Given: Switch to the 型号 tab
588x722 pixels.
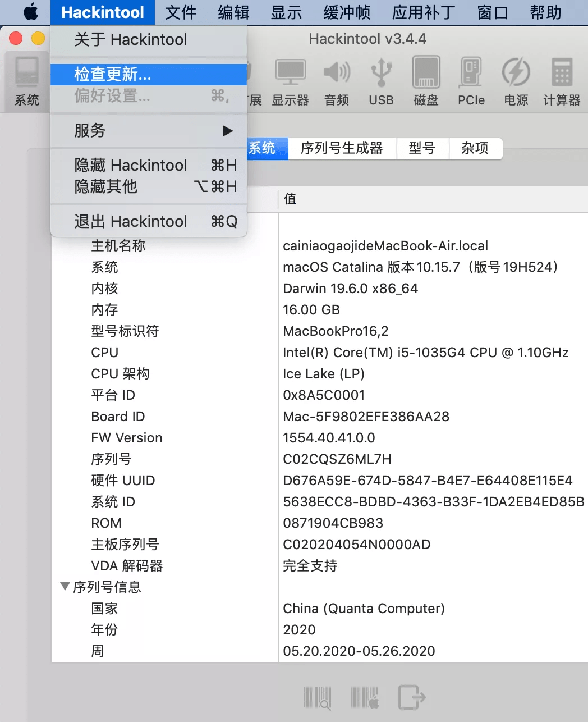Looking at the screenshot, I should coord(422,148).
